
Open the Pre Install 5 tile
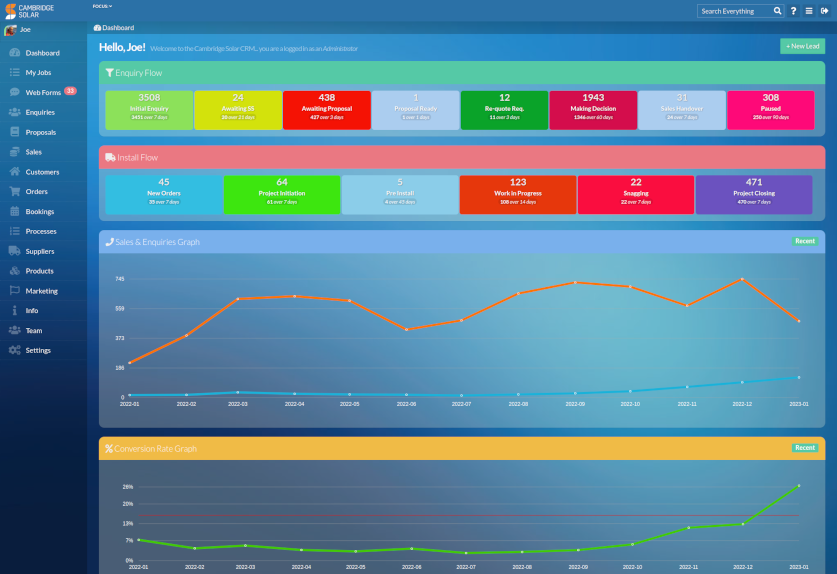[x=400, y=195]
